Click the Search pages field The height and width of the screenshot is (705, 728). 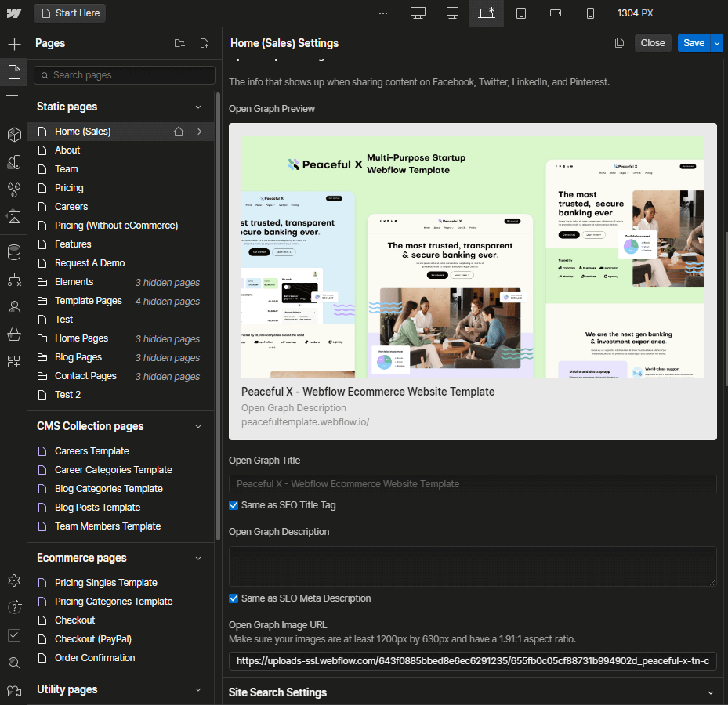tap(124, 74)
